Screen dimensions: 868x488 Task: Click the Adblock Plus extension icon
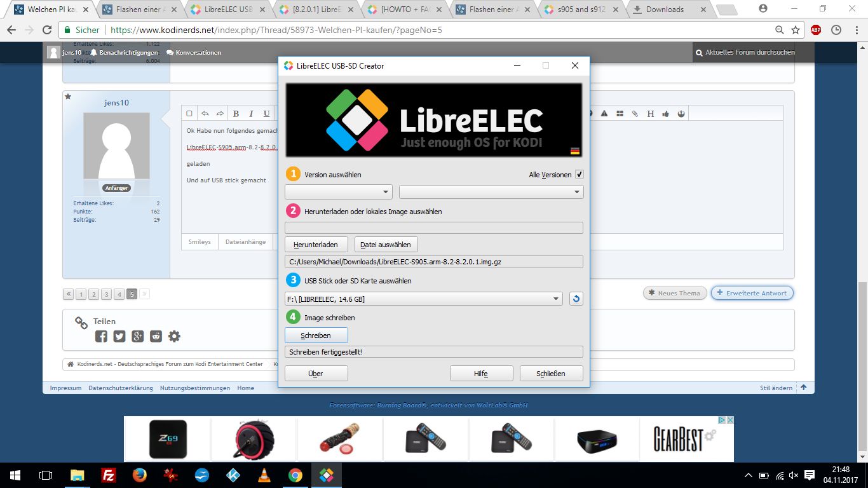click(x=816, y=30)
